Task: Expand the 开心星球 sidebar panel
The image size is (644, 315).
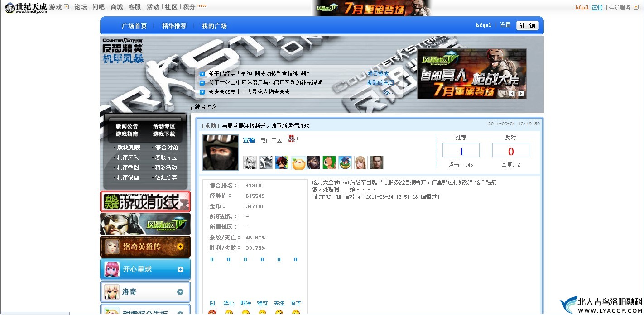Action: click(180, 269)
